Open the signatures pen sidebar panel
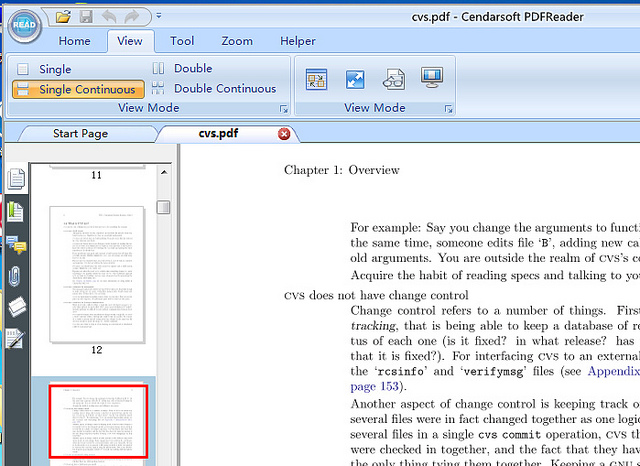This screenshot has height=466, width=640. click(16, 339)
